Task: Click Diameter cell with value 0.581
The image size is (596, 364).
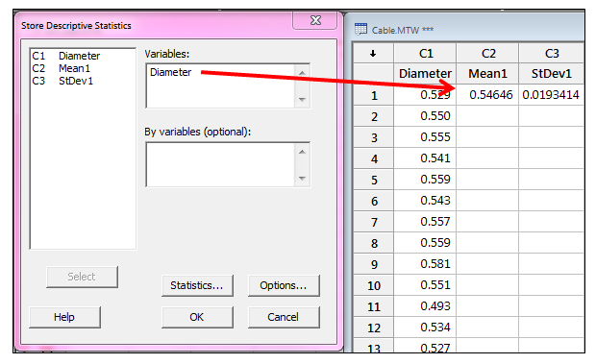Action: [425, 264]
